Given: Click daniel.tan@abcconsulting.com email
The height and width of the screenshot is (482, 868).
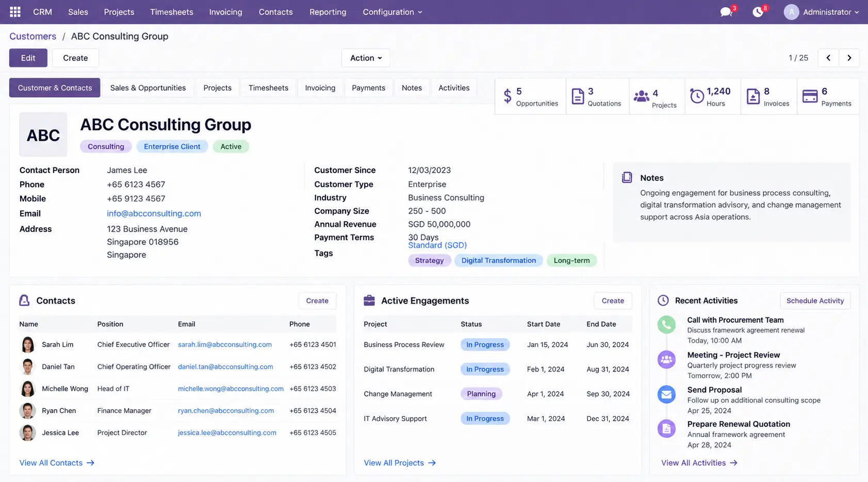Looking at the screenshot, I should point(225,367).
